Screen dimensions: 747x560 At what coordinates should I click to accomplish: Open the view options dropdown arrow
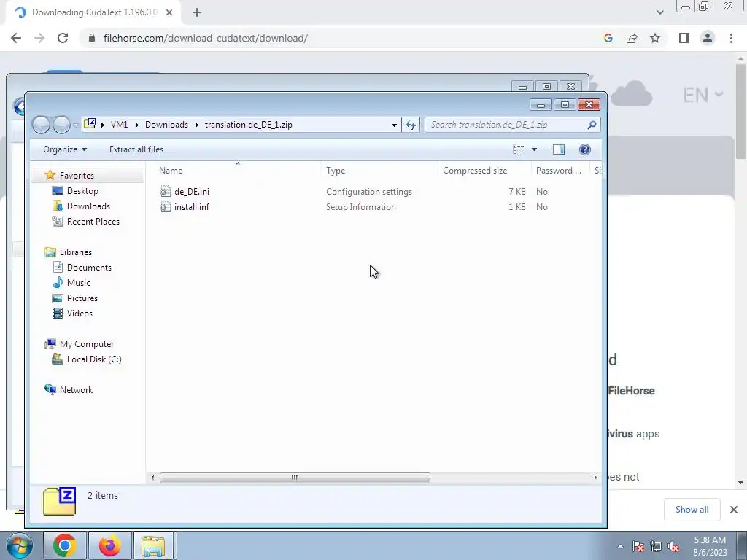click(534, 149)
